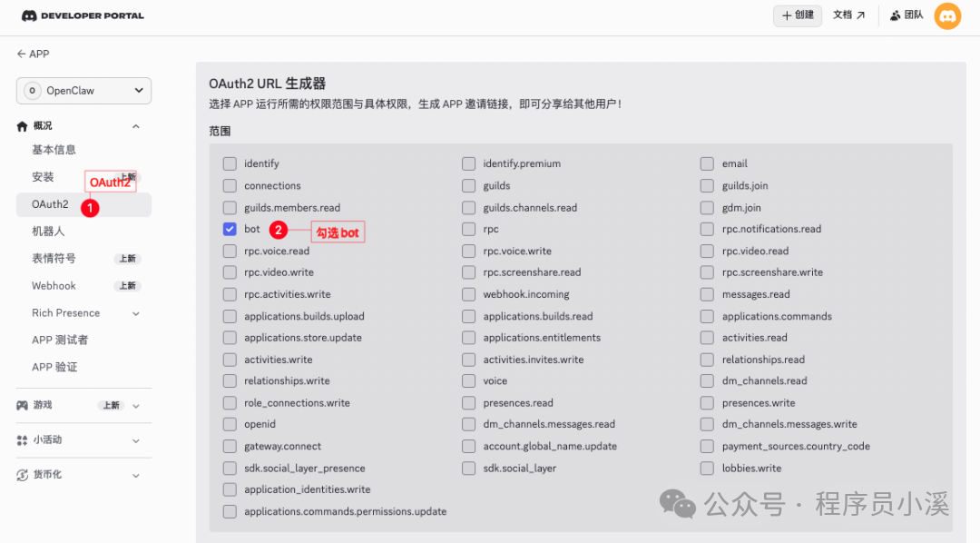Click the APP back link
Screen dimensions: 980x543
[34, 54]
